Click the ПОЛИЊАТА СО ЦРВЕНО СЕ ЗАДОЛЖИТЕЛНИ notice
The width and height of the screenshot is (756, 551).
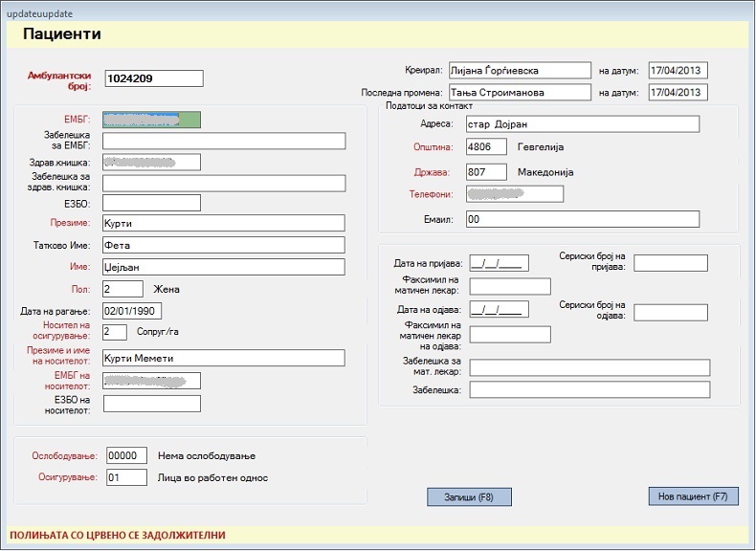coord(118,535)
